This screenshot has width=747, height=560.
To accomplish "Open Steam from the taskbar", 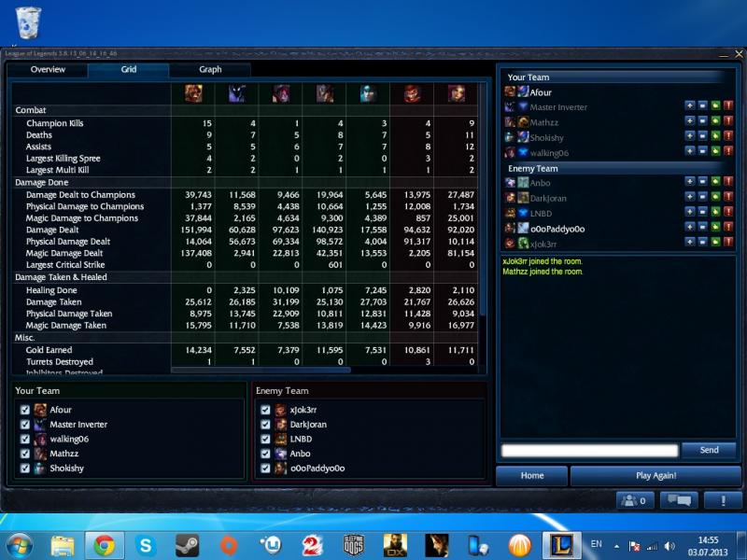I will (x=188, y=545).
